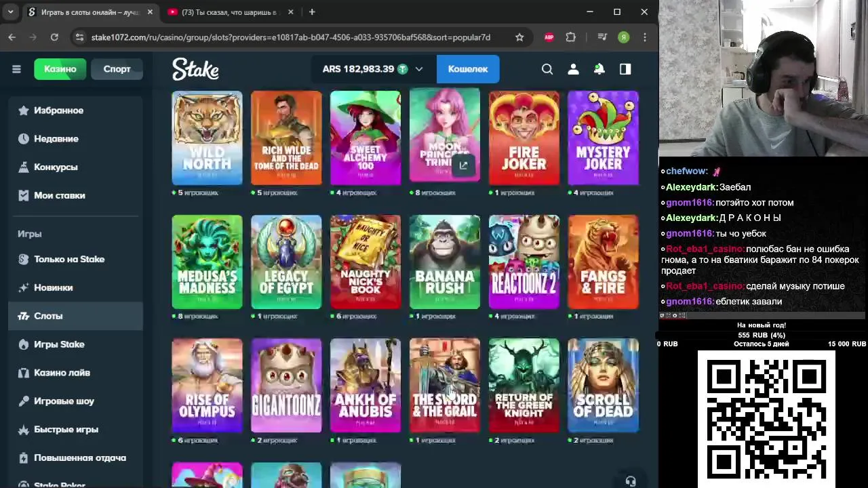Open the Banana Rush slot
The image size is (868, 488).
point(445,262)
